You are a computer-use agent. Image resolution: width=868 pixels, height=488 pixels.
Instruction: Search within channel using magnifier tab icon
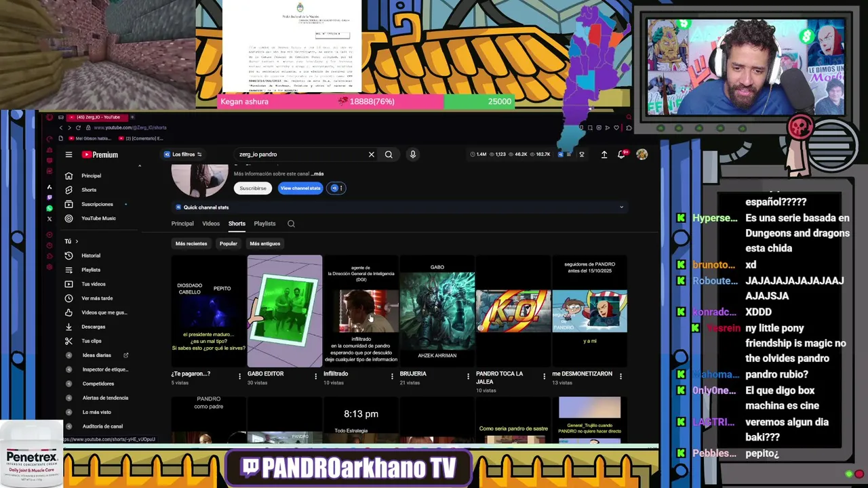tap(291, 224)
